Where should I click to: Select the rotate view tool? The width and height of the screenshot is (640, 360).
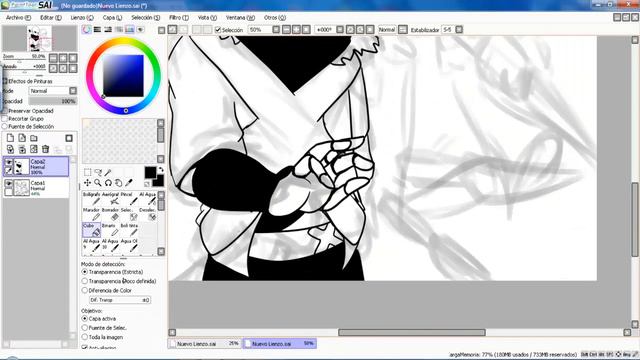pos(108,183)
